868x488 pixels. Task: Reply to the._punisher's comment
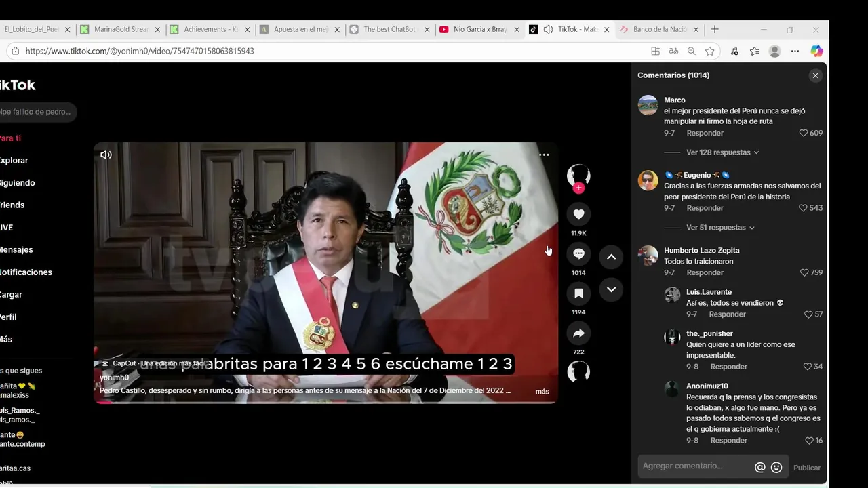coord(728,367)
